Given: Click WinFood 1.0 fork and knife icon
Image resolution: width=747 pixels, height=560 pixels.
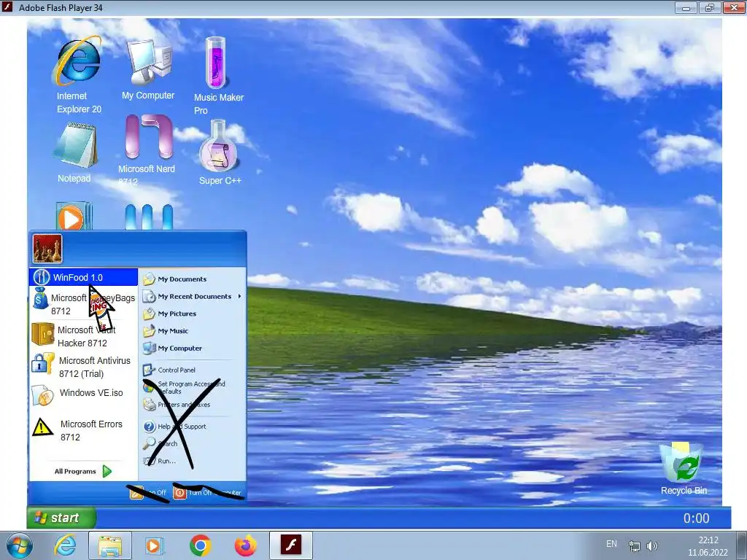Looking at the screenshot, I should point(42,277).
